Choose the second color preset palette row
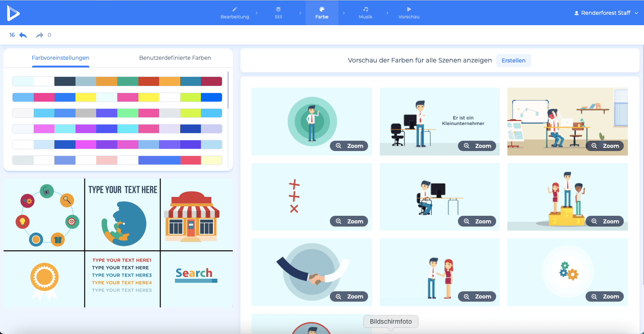Image resolution: width=644 pixels, height=334 pixels. tap(117, 97)
